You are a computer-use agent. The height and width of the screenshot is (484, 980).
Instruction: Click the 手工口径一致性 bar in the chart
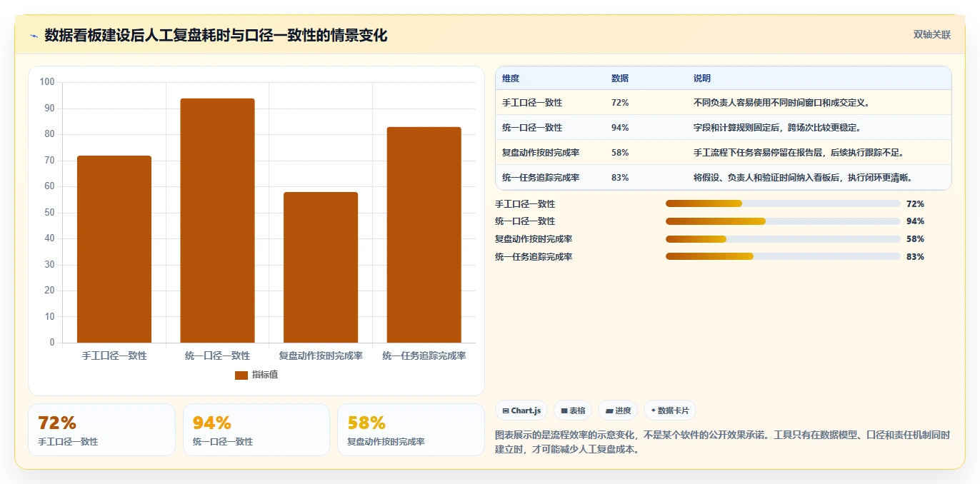click(114, 249)
